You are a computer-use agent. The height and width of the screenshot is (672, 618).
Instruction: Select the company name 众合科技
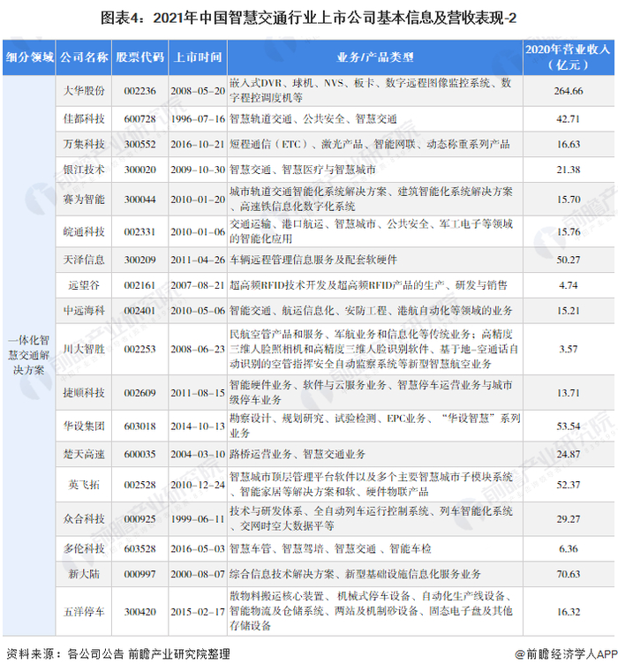[84, 519]
